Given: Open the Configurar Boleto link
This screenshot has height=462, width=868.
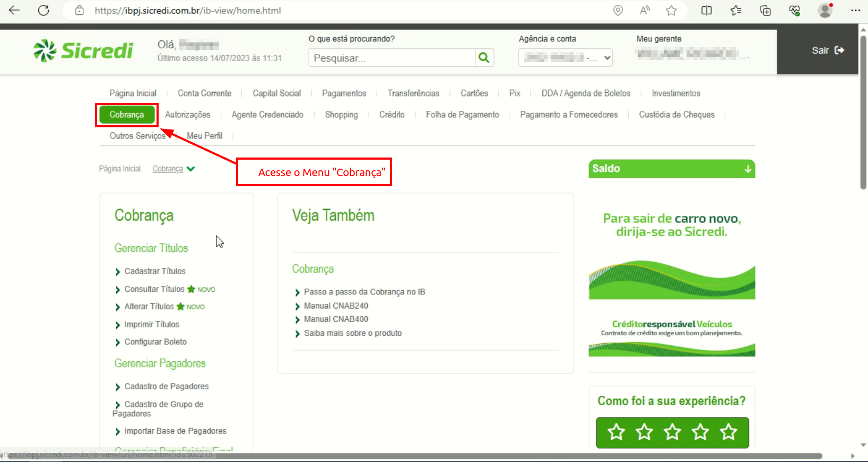Looking at the screenshot, I should (x=155, y=342).
